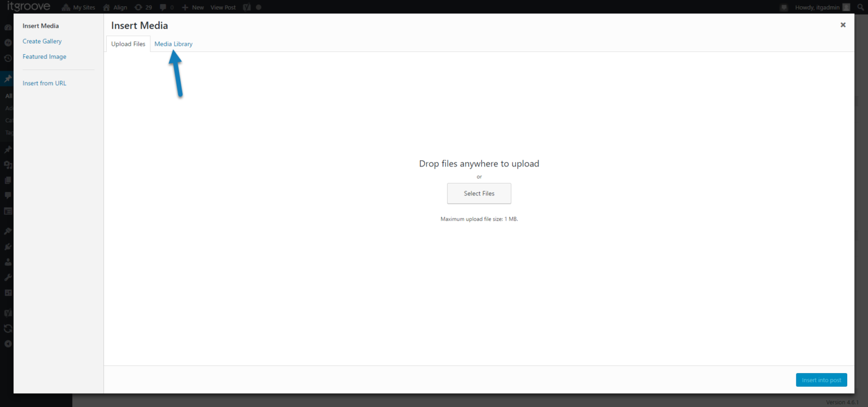Click View Post in the admin bar
Viewport: 868px width, 407px height.
click(223, 7)
